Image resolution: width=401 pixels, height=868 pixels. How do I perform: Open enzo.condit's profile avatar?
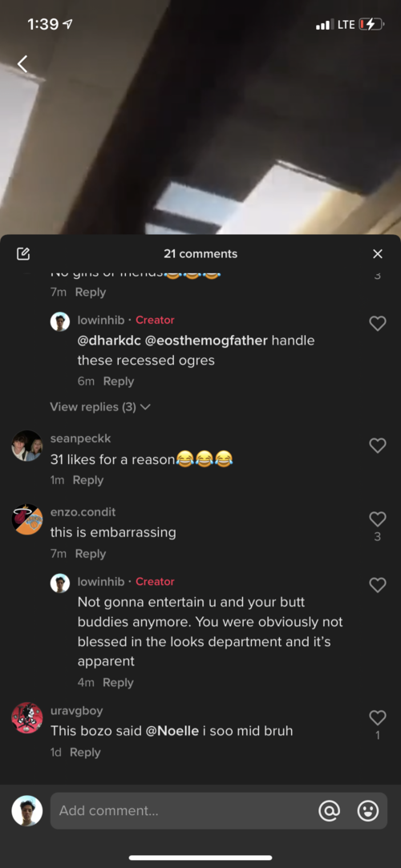coord(26,519)
